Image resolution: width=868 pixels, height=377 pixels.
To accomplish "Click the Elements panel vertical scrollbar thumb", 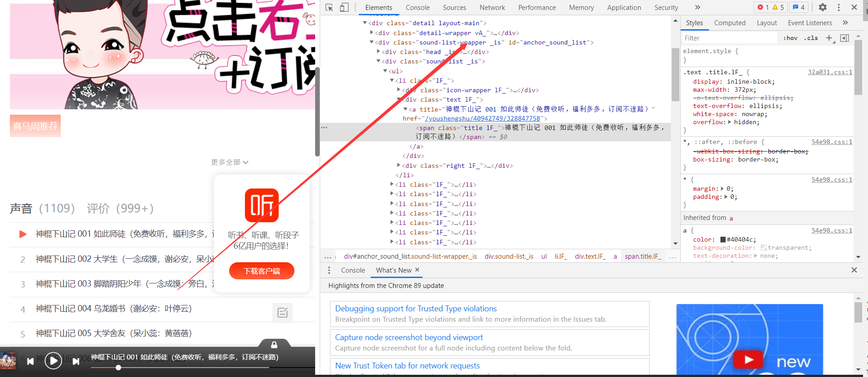I will click(675, 74).
